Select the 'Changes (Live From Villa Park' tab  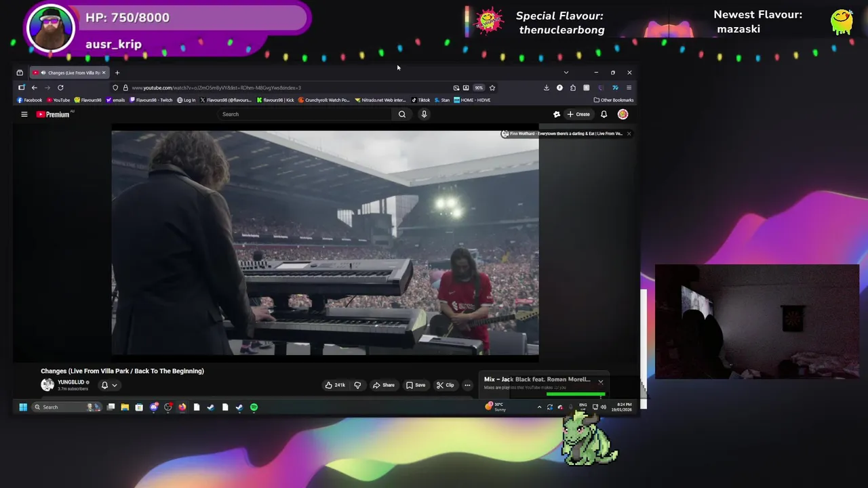point(70,73)
